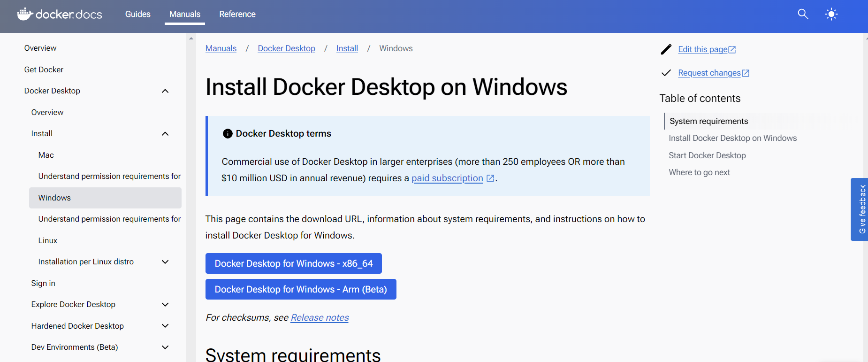Open Understand permission requirements below Mac

[109, 176]
